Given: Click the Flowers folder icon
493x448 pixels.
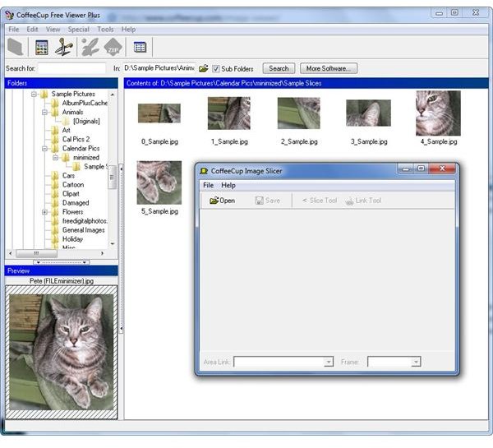Looking at the screenshot, I should point(55,212).
